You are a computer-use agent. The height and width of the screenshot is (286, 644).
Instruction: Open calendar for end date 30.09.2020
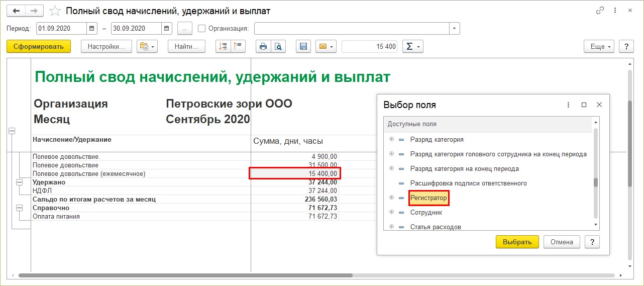[167, 28]
